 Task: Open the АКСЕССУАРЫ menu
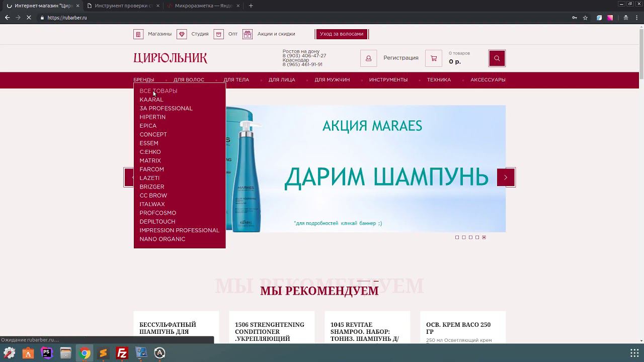coord(488,80)
